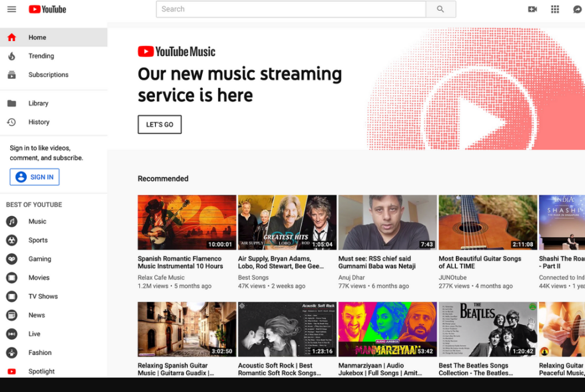
Task: Select Trending in the sidebar
Action: click(x=54, y=56)
